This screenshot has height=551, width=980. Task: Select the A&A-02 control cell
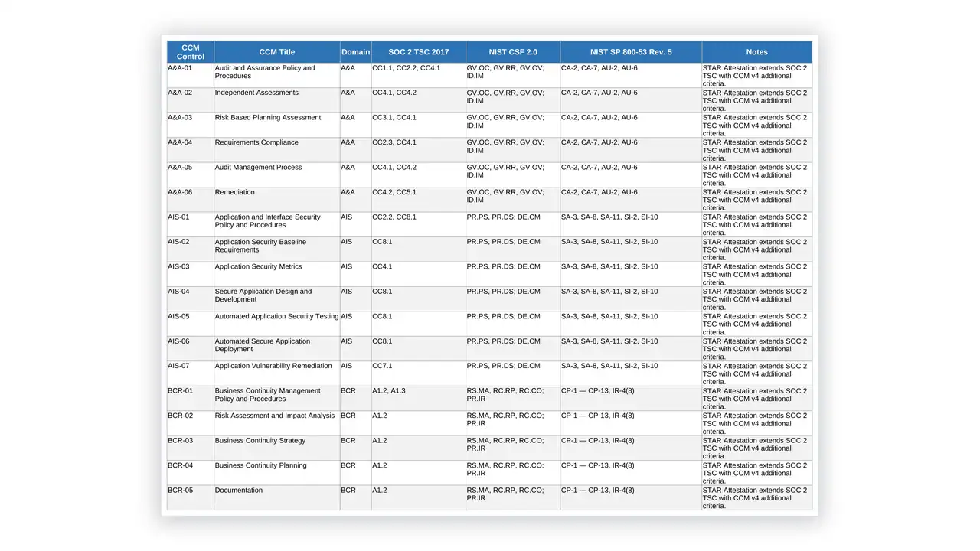(191, 100)
